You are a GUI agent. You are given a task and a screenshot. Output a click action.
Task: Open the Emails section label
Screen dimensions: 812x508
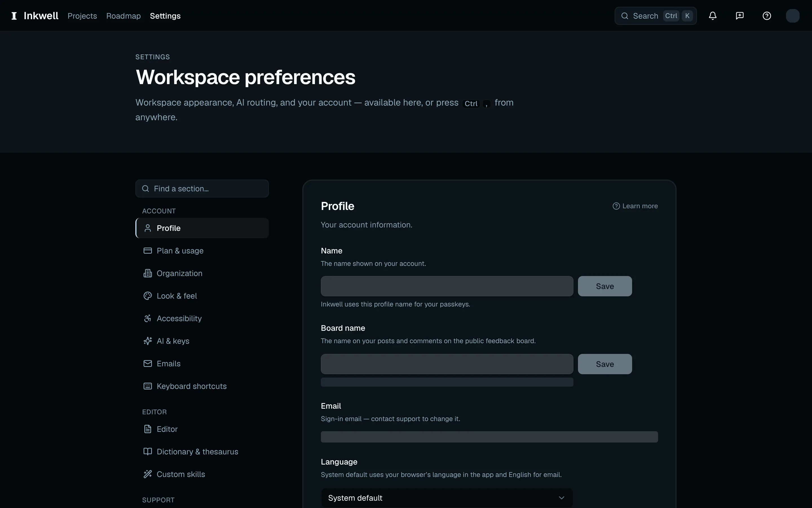click(x=168, y=364)
